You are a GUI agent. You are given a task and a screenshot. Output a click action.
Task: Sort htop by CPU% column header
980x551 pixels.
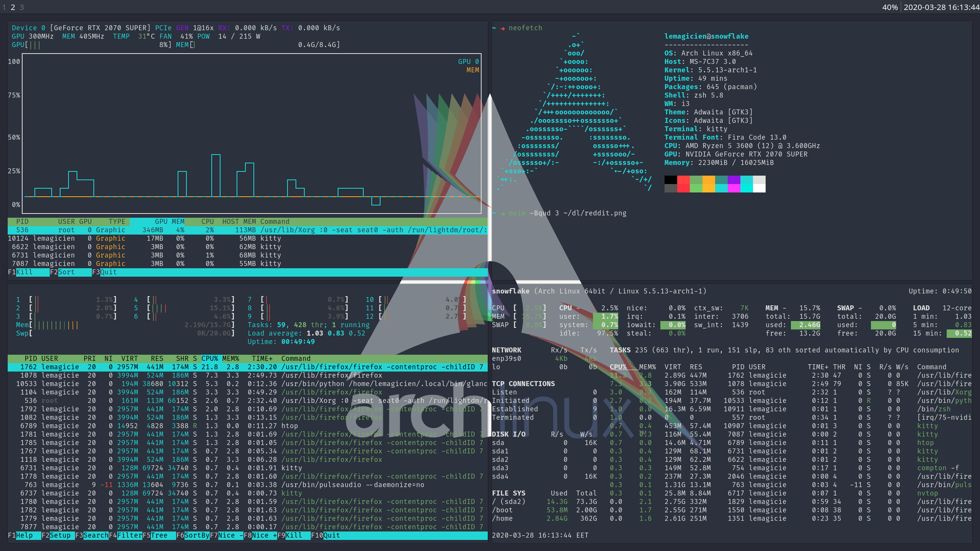209,359
